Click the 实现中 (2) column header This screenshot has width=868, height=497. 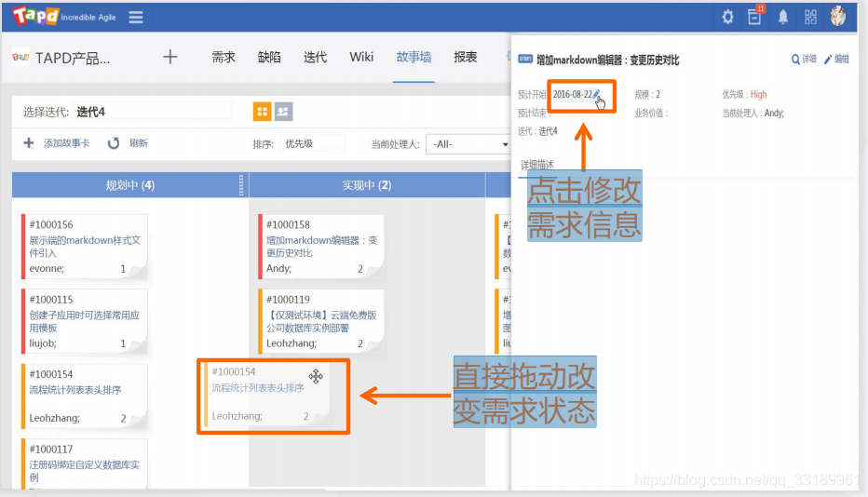(367, 185)
